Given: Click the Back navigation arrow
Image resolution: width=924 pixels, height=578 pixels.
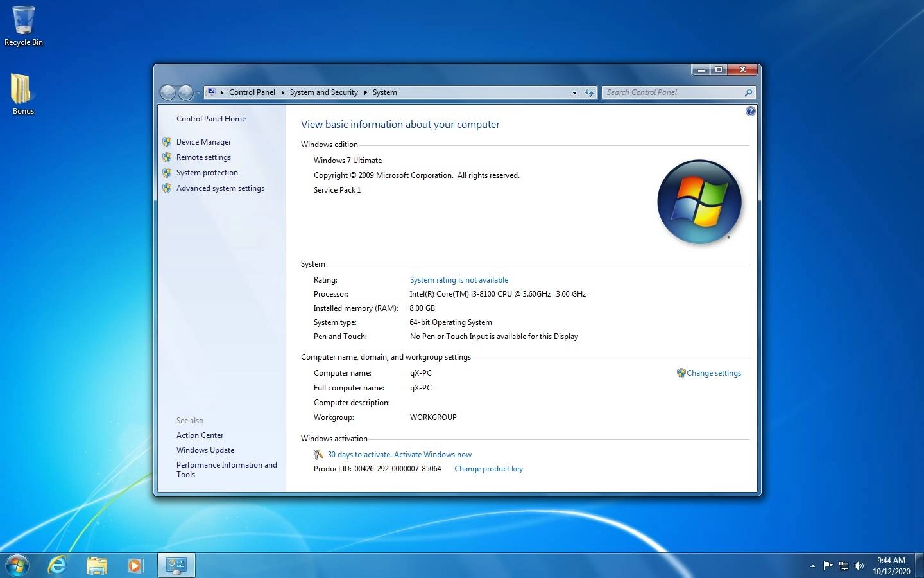Looking at the screenshot, I should 167,92.
